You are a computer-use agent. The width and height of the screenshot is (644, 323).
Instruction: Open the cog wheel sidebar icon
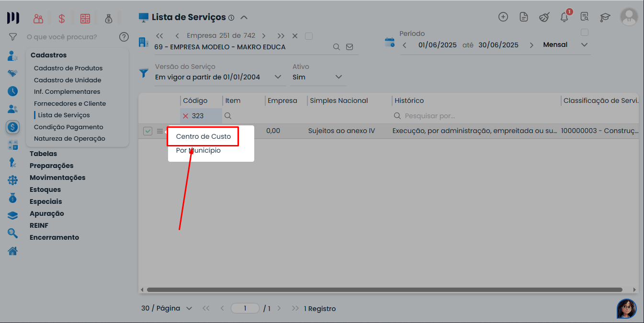click(13, 180)
